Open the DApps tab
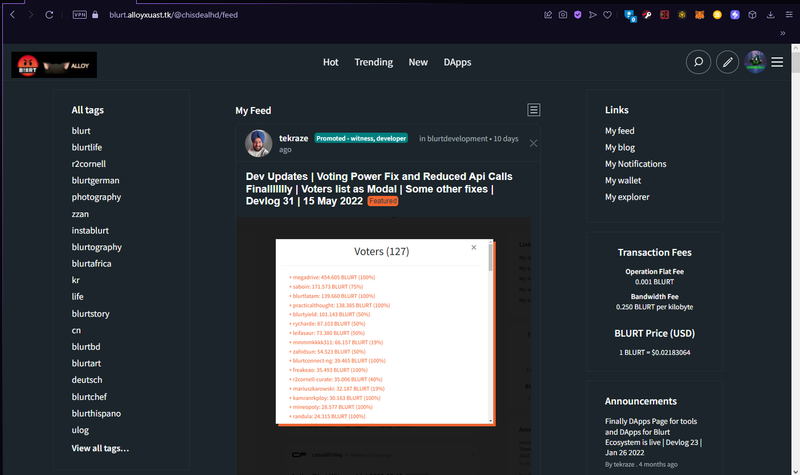This screenshot has height=475, width=800. [x=457, y=62]
